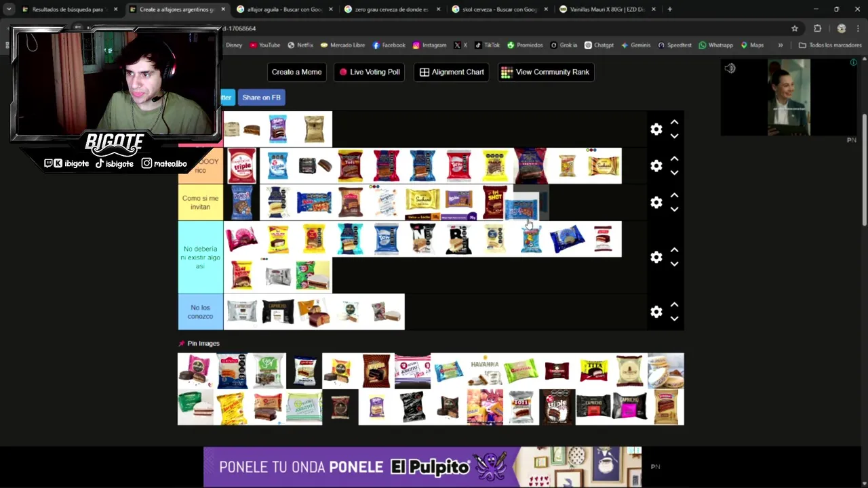Open settings gear for the 'Como si me invitan' row
Viewport: 868px width, 488px height.
656,202
